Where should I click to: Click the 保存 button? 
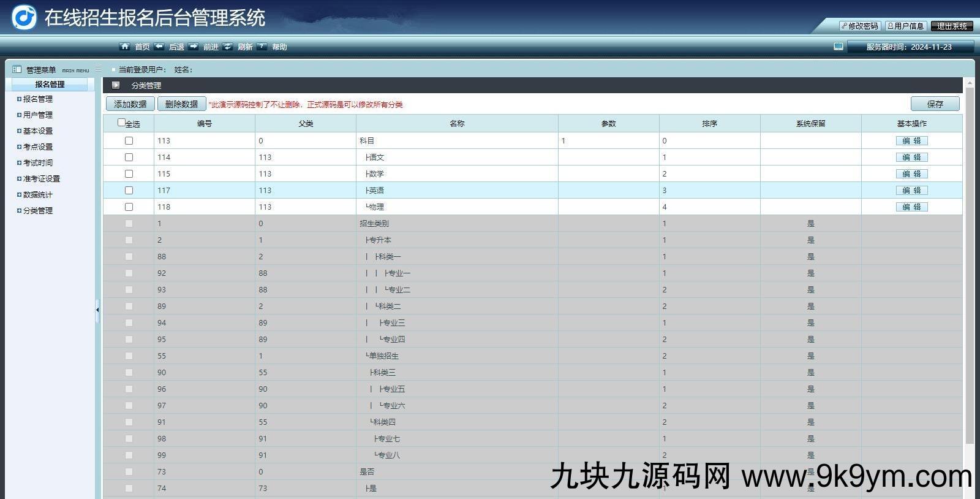point(935,104)
